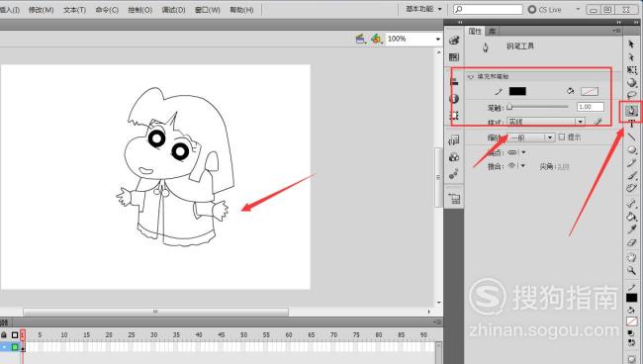The image size is (643, 364).
Task: Toggle lock all layers icon in timeline
Action: click(x=4, y=335)
